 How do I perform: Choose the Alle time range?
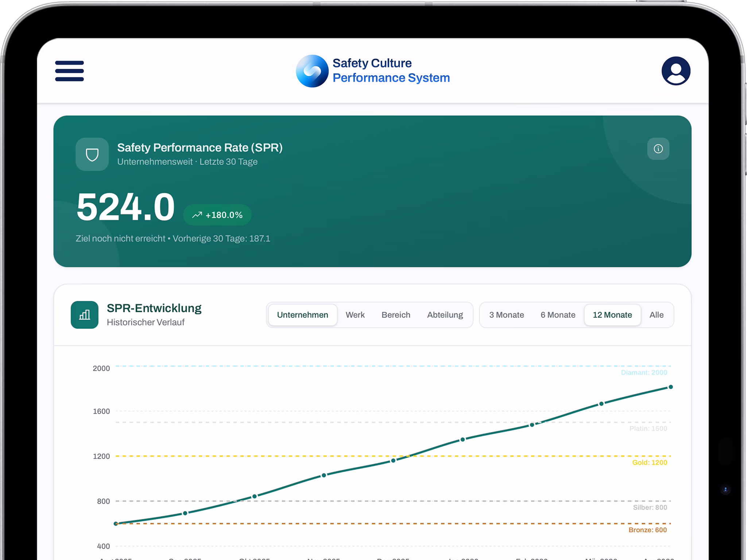coord(656,315)
